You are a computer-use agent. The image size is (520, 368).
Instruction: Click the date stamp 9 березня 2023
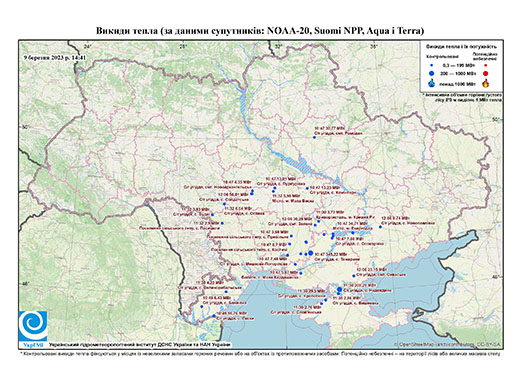[55, 57]
